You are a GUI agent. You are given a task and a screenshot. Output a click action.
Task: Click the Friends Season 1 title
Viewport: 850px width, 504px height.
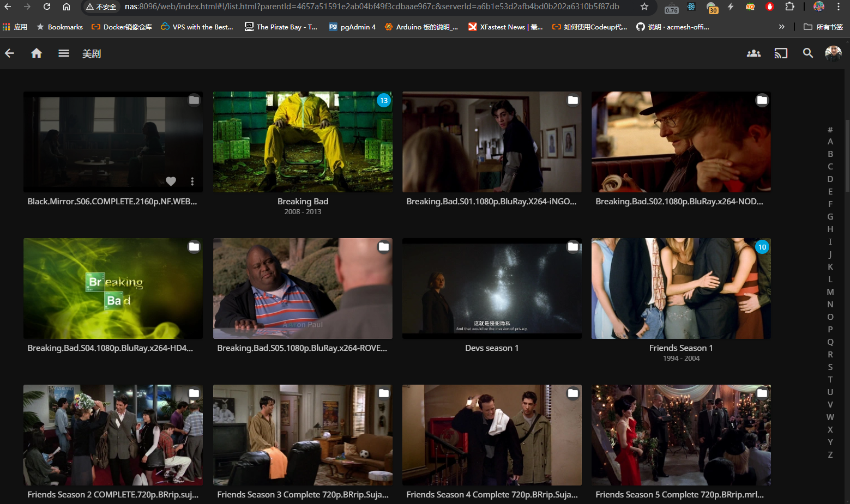(681, 348)
